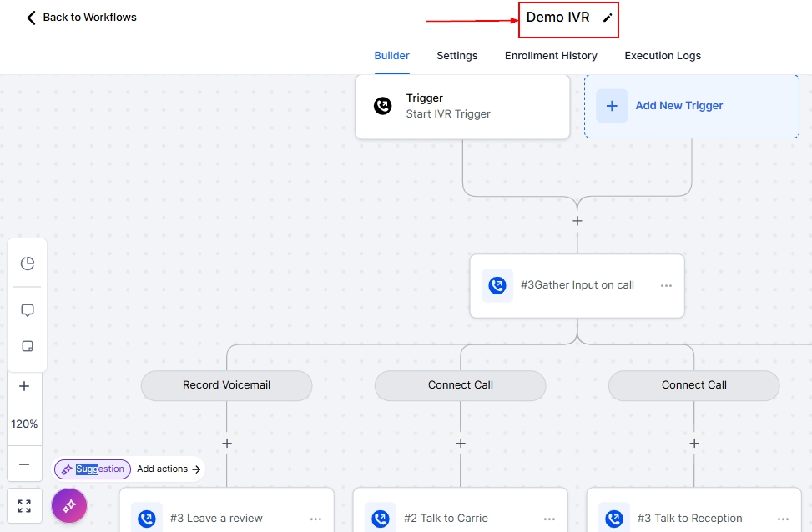Open the stats pie chart icon in left toolbar
The image size is (812, 532).
point(27,263)
